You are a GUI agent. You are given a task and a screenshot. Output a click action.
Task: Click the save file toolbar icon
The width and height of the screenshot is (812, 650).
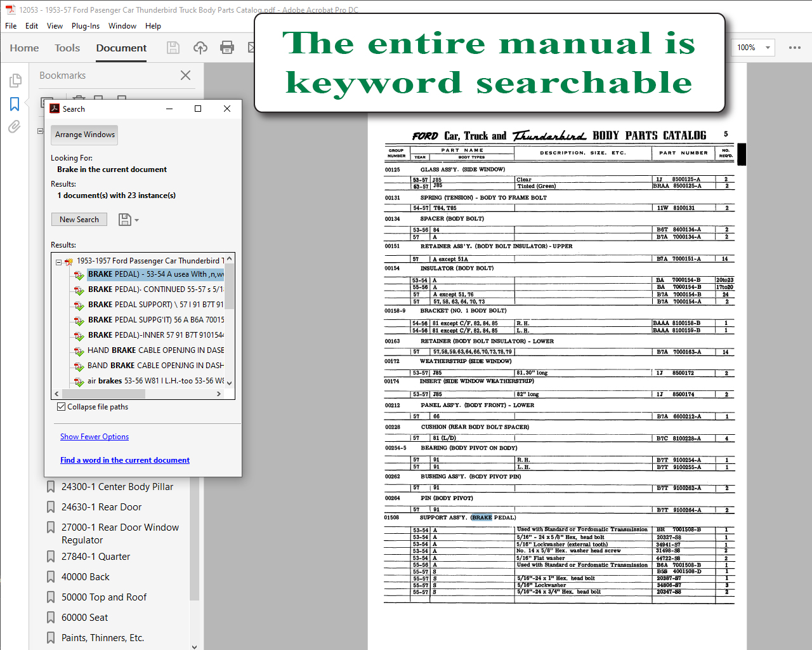click(173, 48)
